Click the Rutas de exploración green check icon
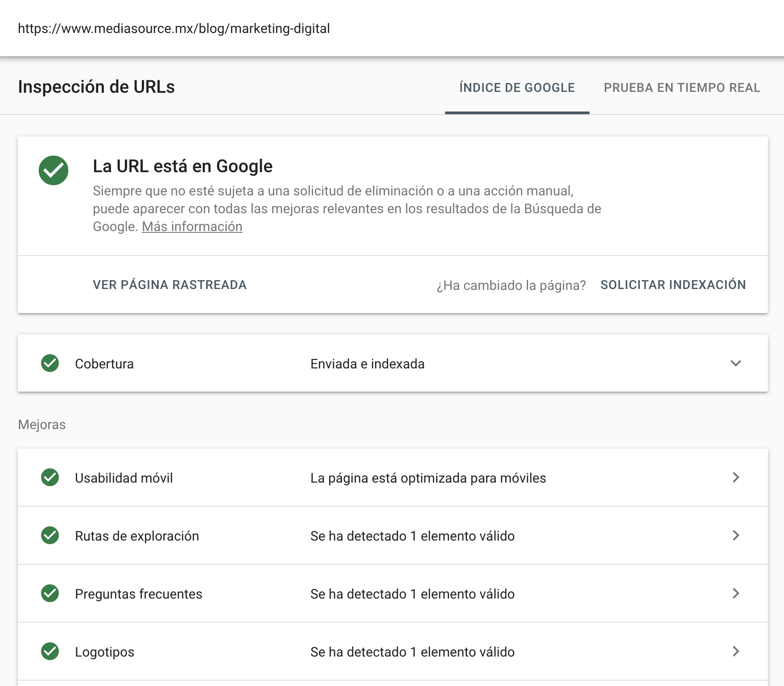 point(50,536)
